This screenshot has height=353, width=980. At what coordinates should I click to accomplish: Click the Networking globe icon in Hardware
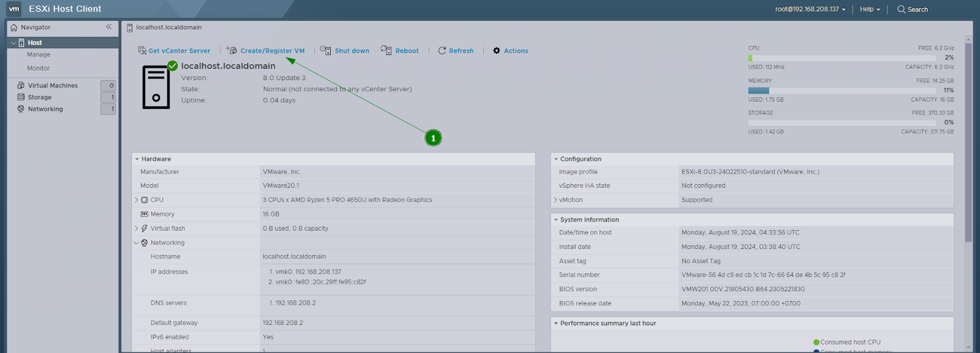coord(145,243)
